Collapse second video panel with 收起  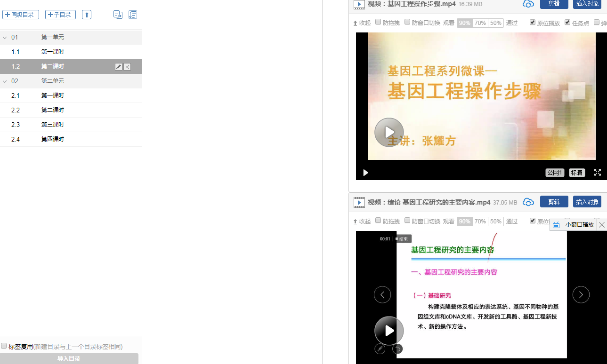point(362,222)
